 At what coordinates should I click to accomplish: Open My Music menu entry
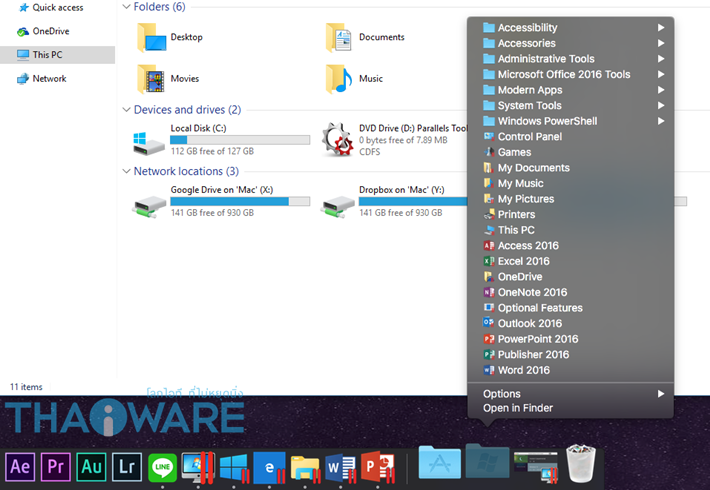[x=571, y=183]
